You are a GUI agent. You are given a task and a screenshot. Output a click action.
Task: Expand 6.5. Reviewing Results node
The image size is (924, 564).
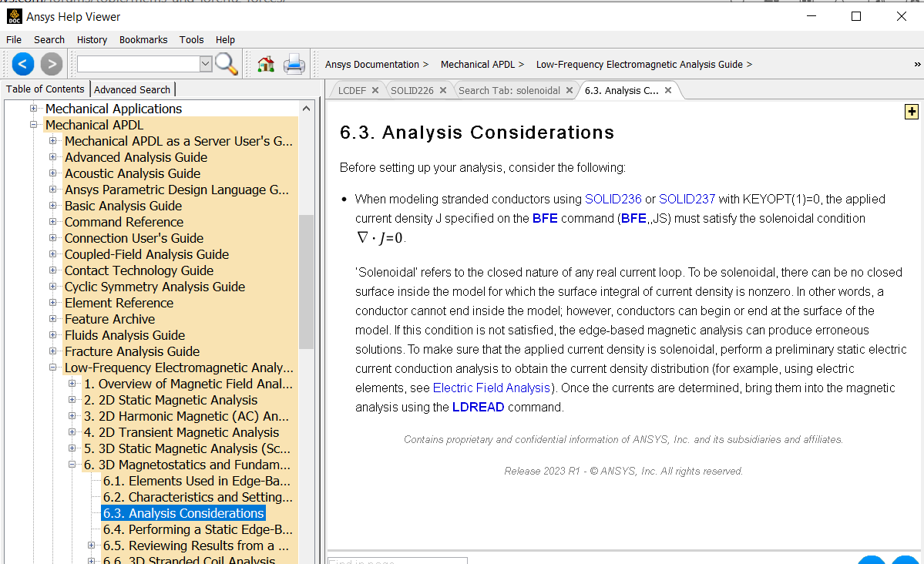92,546
